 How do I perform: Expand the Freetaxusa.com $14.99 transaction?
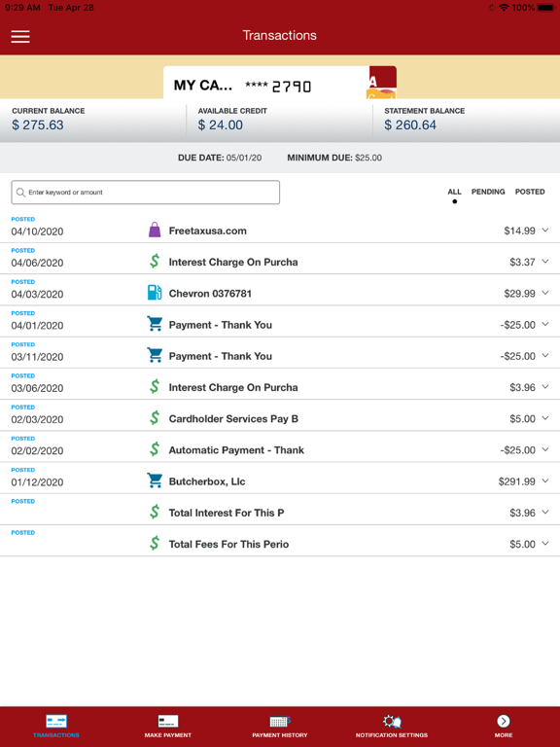545,231
